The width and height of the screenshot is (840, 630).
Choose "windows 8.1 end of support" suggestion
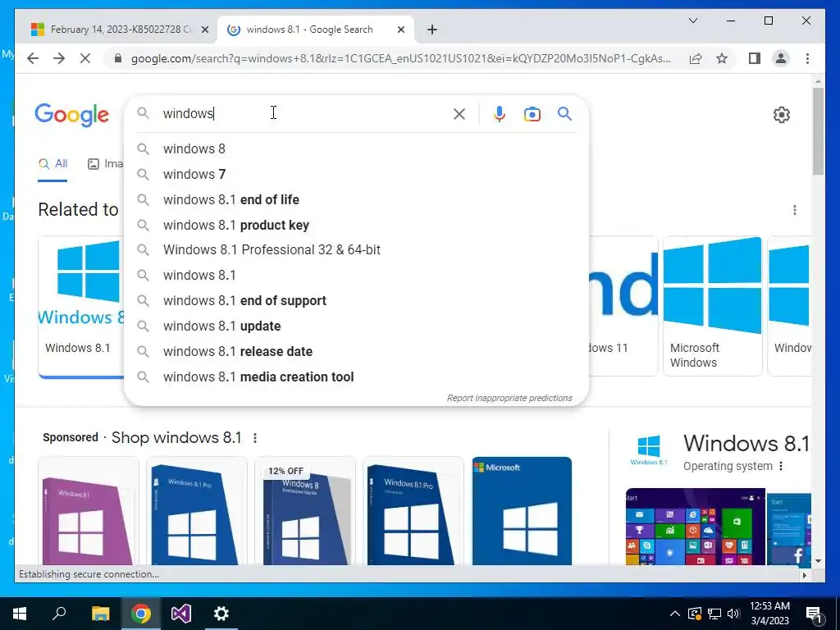pos(356,300)
